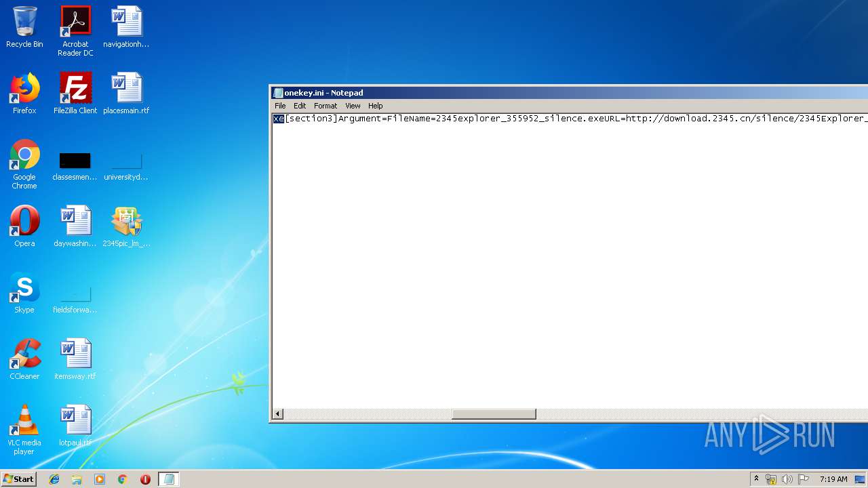The height and width of the screenshot is (488, 868).
Task: Click the horizontal scrollbar left arrow
Action: (278, 414)
